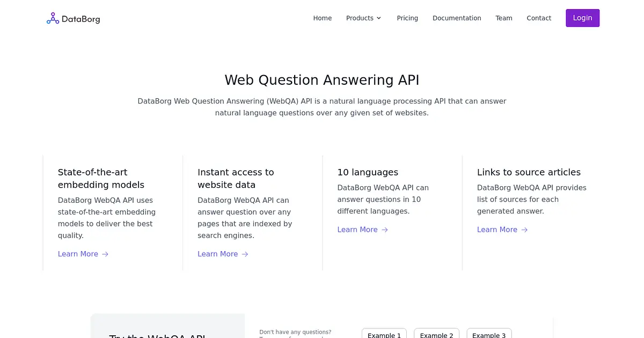Open the Pricing page

coord(407,18)
